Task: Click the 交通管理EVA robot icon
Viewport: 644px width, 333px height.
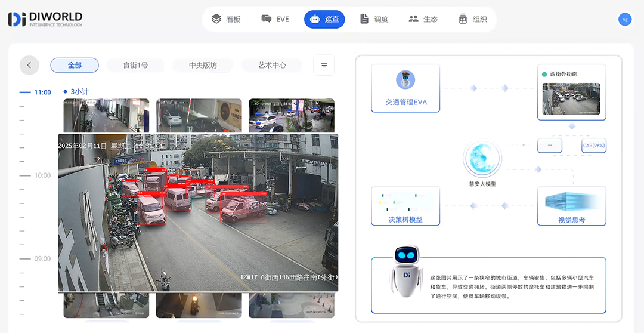Action: tap(405, 80)
